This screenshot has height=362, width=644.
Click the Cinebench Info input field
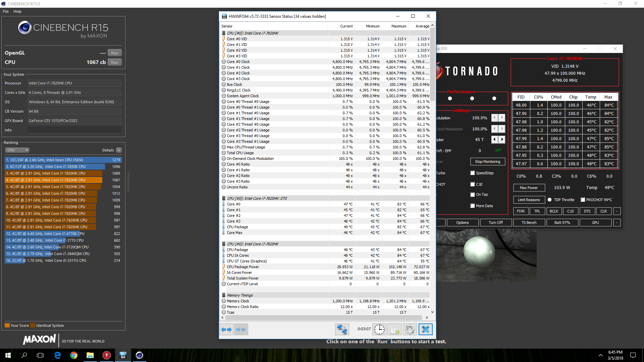(x=74, y=130)
